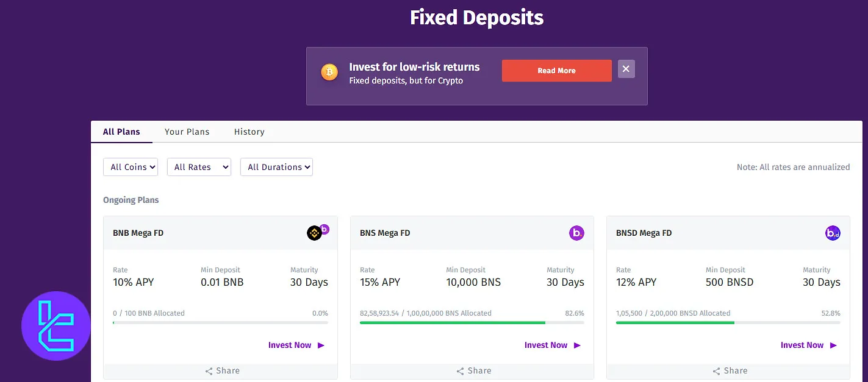Switch to the Your Plans tab

(187, 132)
